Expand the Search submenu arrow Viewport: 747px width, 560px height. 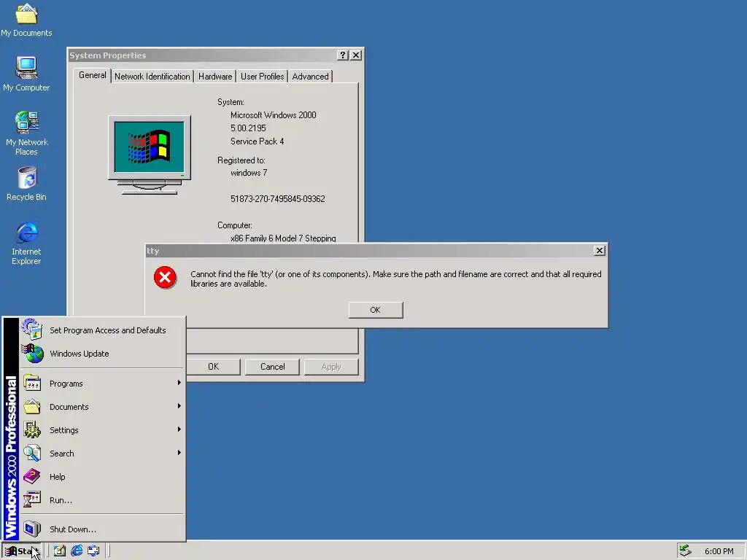[x=179, y=453]
